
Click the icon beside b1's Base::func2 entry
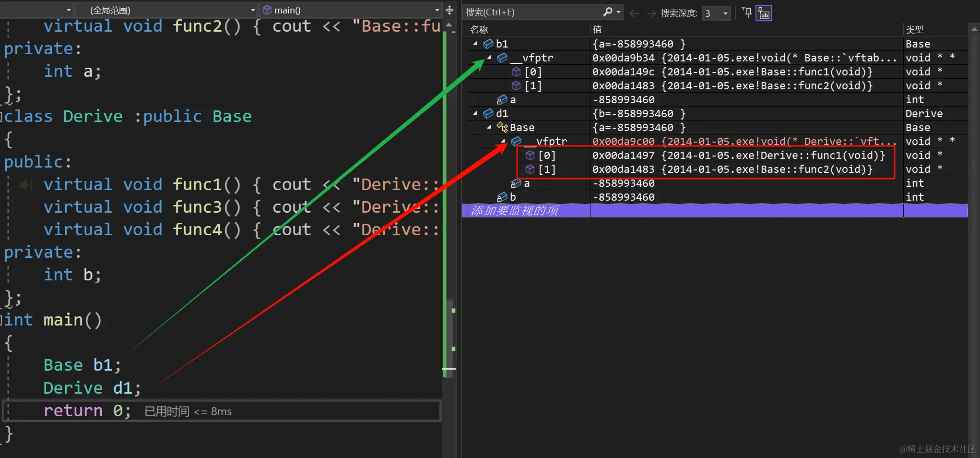[x=516, y=85]
